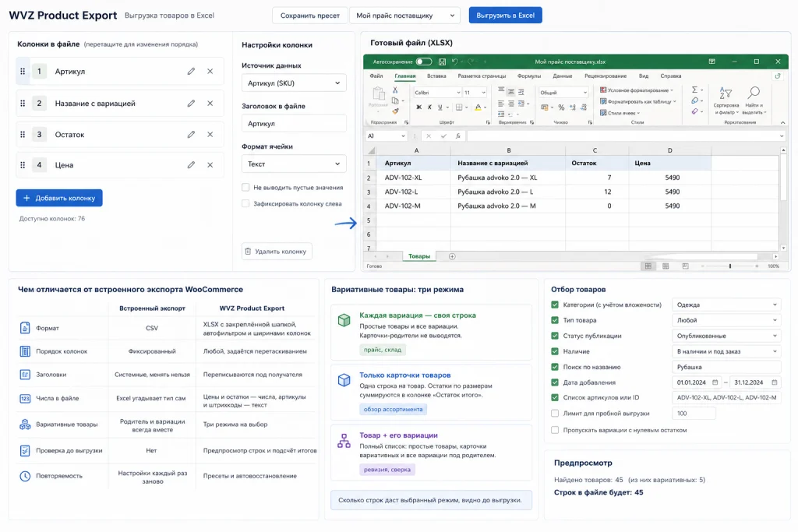Click the fx insert function icon
The image size is (798, 532).
(x=458, y=136)
